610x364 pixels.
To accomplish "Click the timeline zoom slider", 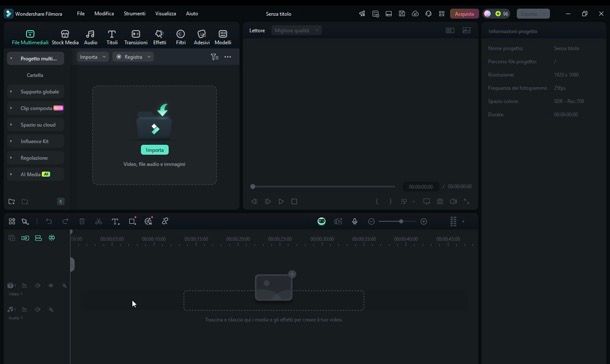I will tap(397, 221).
